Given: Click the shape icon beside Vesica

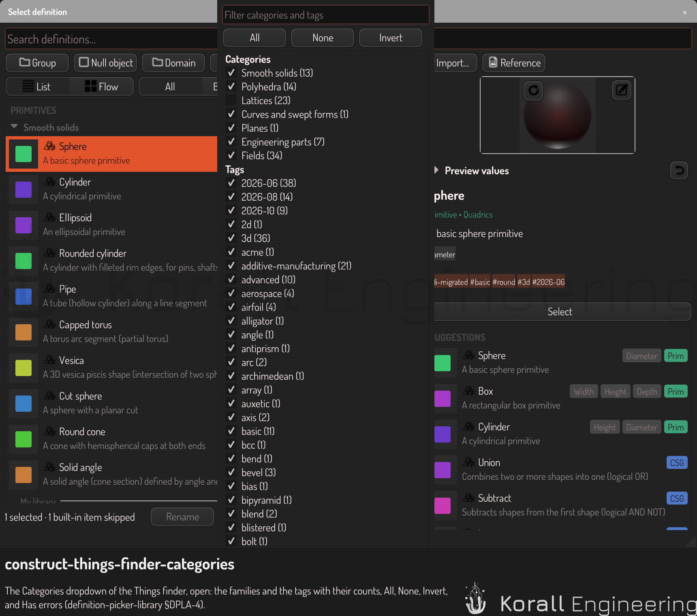Looking at the screenshot, I should tap(49, 360).
